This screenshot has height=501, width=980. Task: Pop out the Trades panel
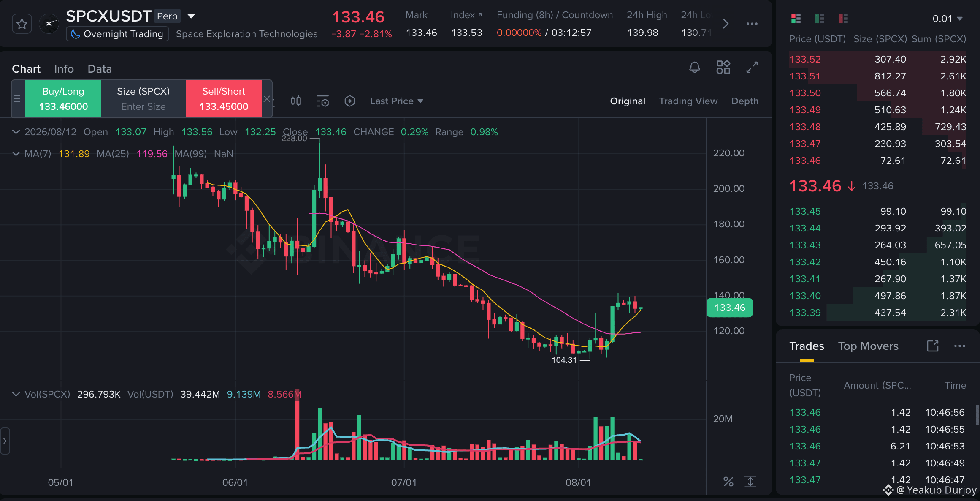[933, 346]
